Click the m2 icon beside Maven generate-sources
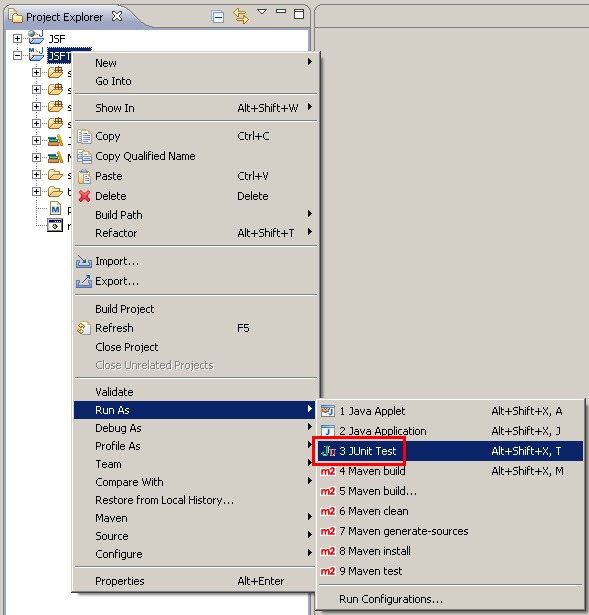 [x=328, y=531]
